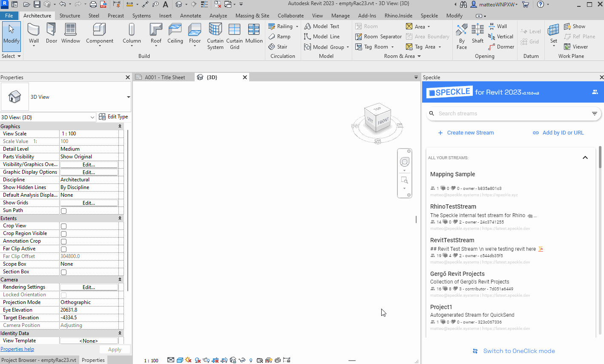Enable the Far Clip Active checkbox
The width and height of the screenshot is (604, 364).
[x=63, y=249]
